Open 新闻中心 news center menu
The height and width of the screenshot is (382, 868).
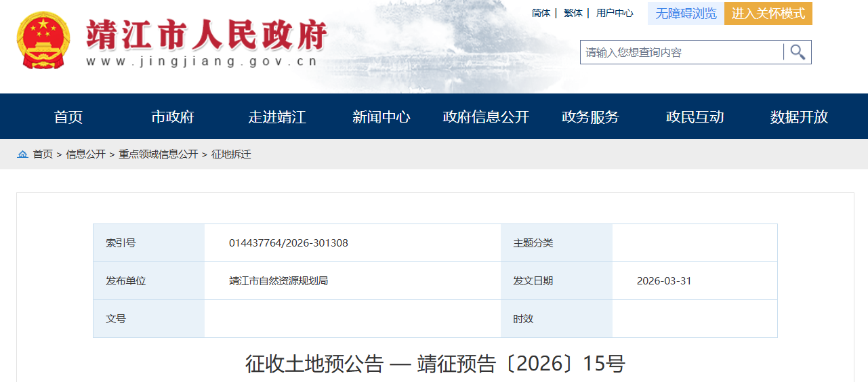[x=381, y=116]
